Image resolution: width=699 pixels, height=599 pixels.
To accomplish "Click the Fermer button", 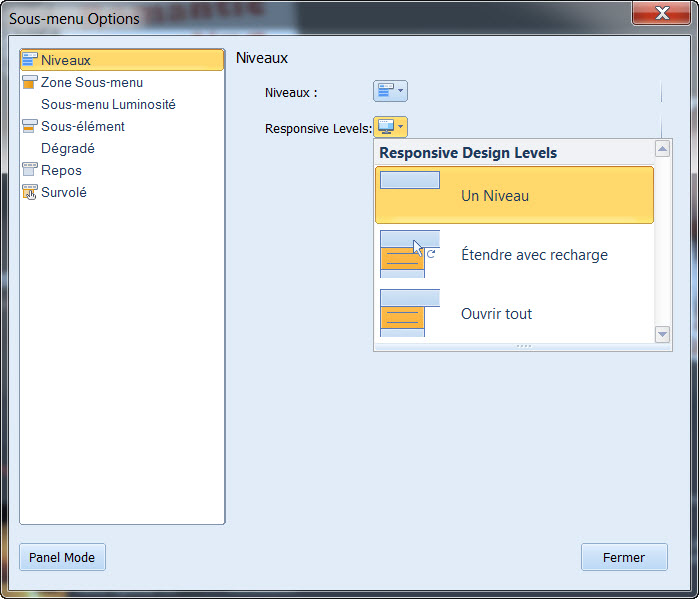I will pyautogui.click(x=624, y=557).
